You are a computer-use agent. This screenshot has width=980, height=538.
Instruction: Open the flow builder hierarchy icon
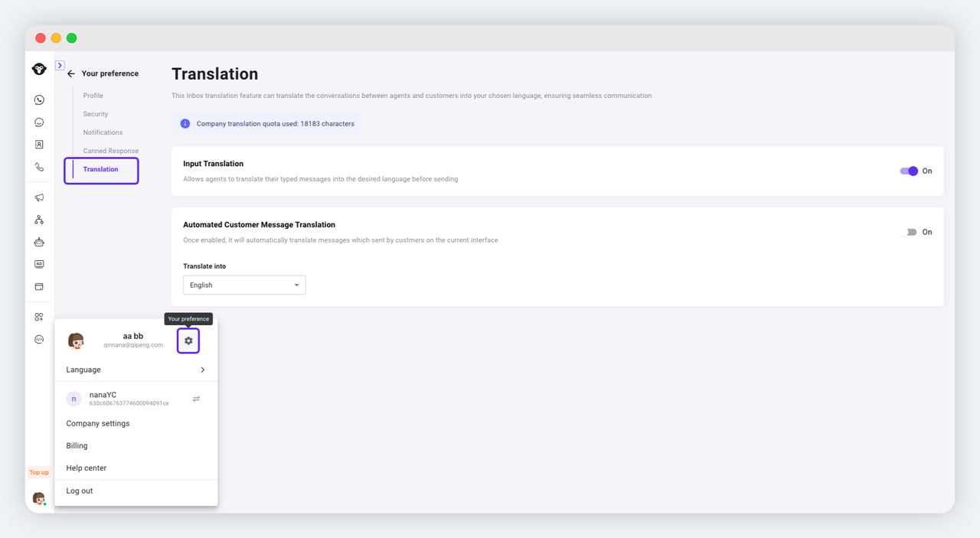39,220
